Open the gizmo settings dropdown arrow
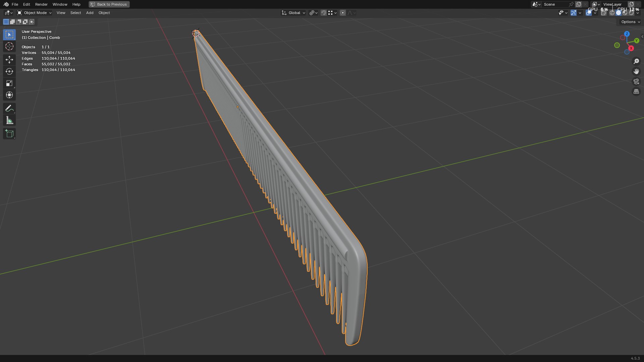644x362 pixels. (x=580, y=13)
